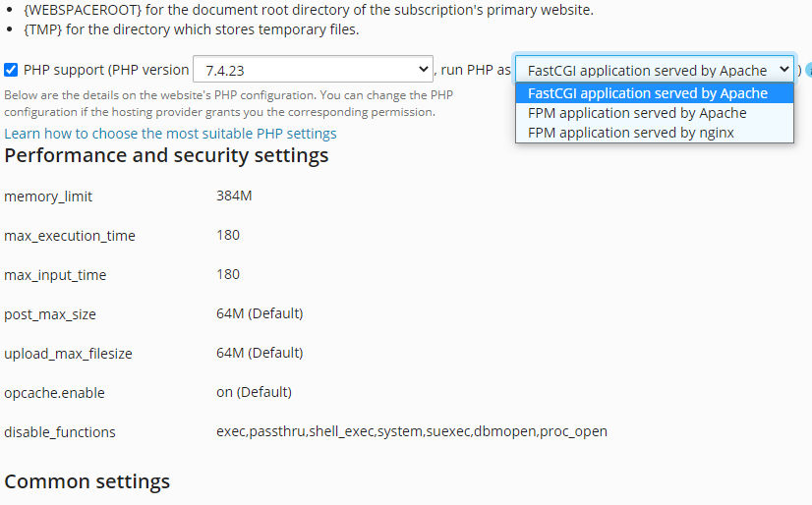Toggle the PHP support checkbox
812x505 pixels.
(x=11, y=70)
